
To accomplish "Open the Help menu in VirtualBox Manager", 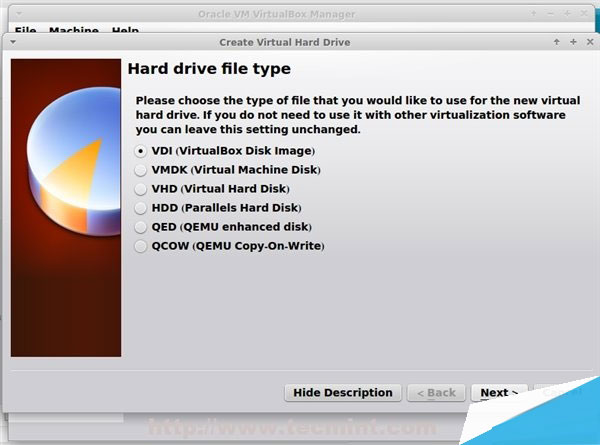I will (x=125, y=30).
